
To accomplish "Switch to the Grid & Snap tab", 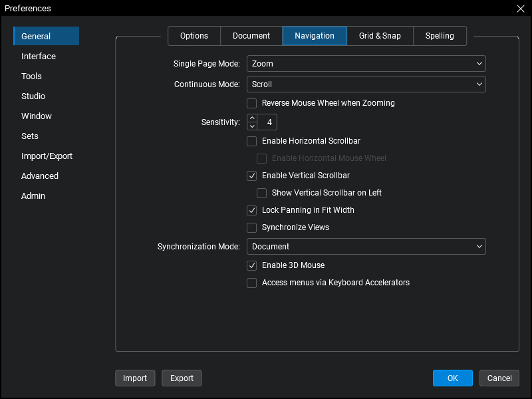I will [x=380, y=36].
